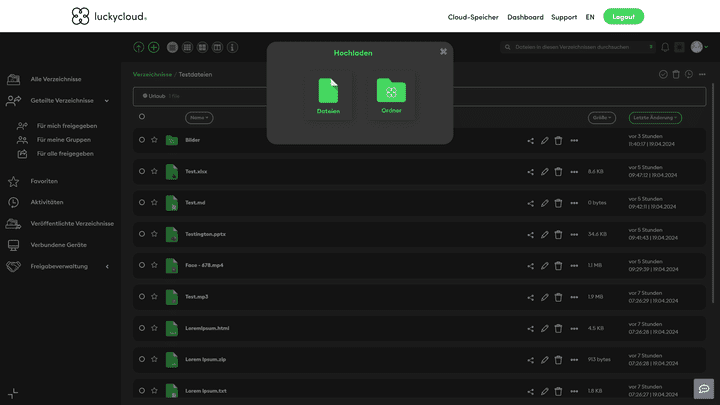
Task: Click rename pencil icon for Test.xlsx
Action: (545, 172)
